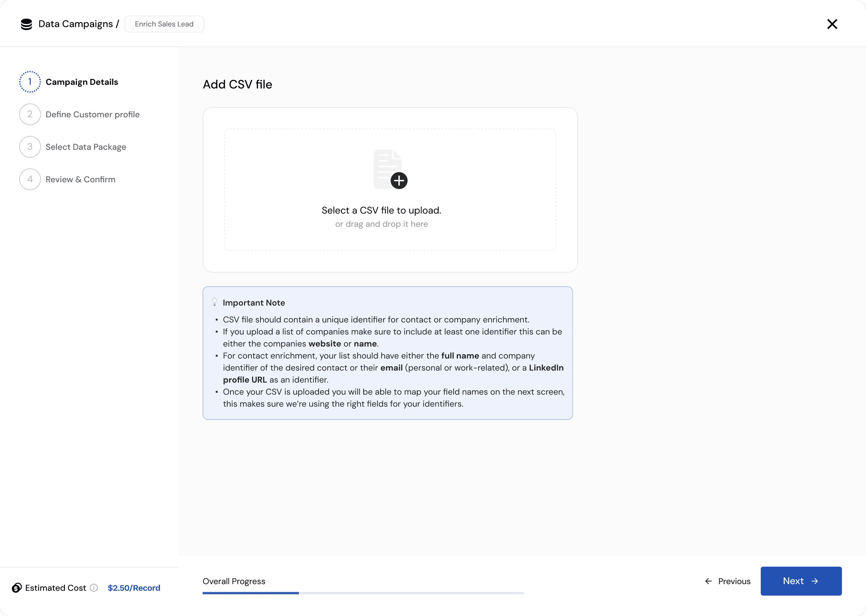Click 'or drag and drop it here' text
Screen dimensions: 866x616
pyautogui.click(x=382, y=224)
